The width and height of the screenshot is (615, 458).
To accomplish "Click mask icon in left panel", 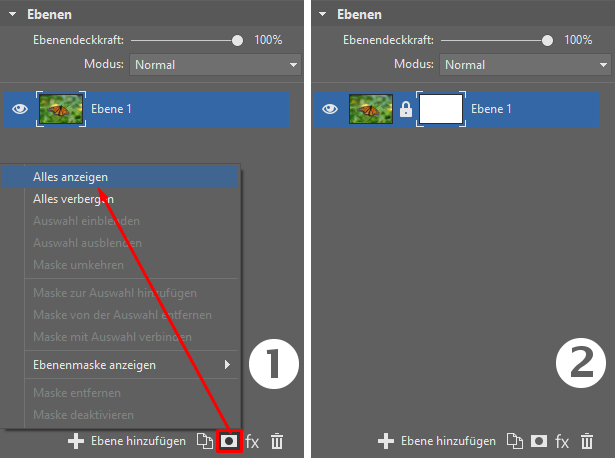I will tap(229, 441).
